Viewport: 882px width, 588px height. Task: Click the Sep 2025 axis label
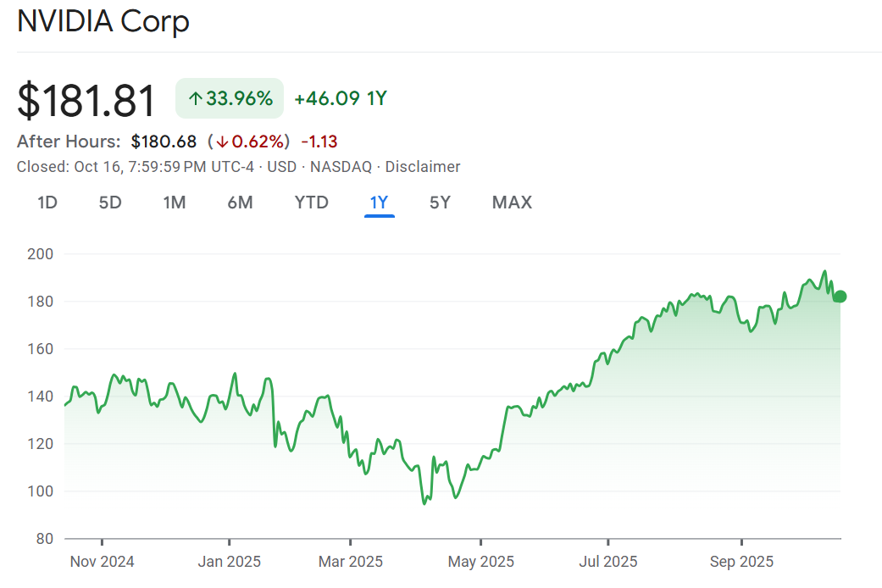(x=741, y=562)
